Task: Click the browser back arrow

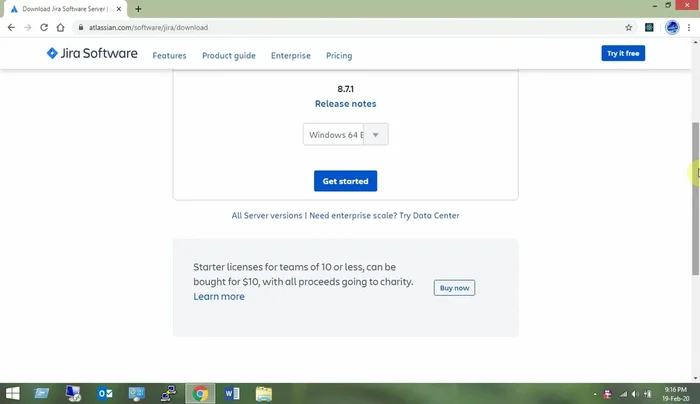Action: pos(11,28)
